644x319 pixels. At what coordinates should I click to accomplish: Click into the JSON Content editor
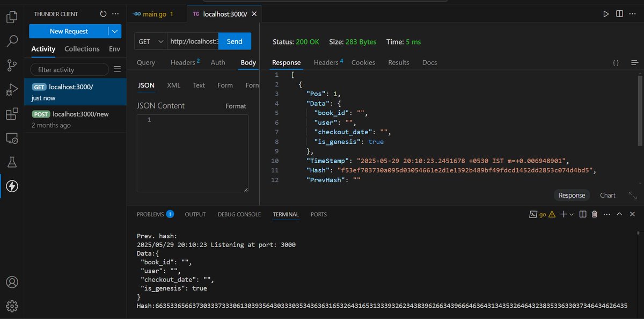(193, 153)
